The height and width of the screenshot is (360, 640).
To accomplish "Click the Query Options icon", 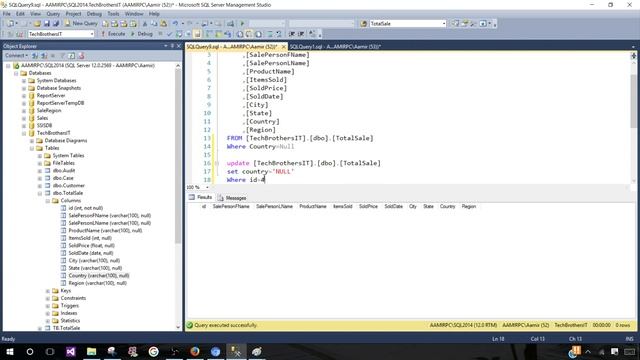I will pos(188,34).
